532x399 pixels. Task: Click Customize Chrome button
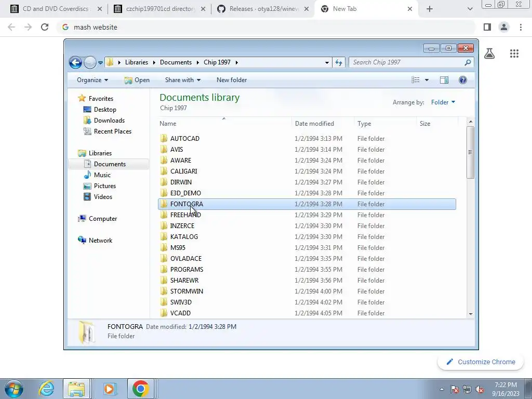(481, 362)
